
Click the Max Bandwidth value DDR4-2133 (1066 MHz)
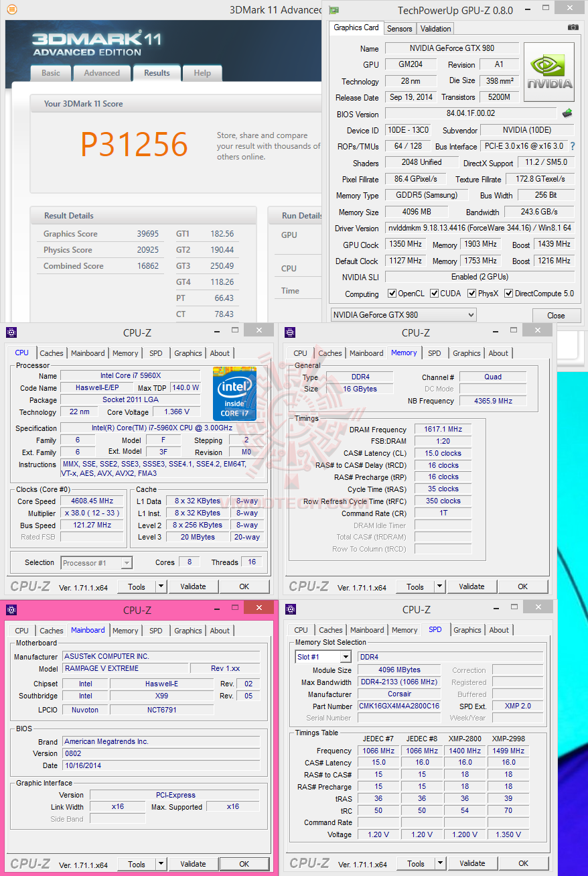tap(399, 682)
